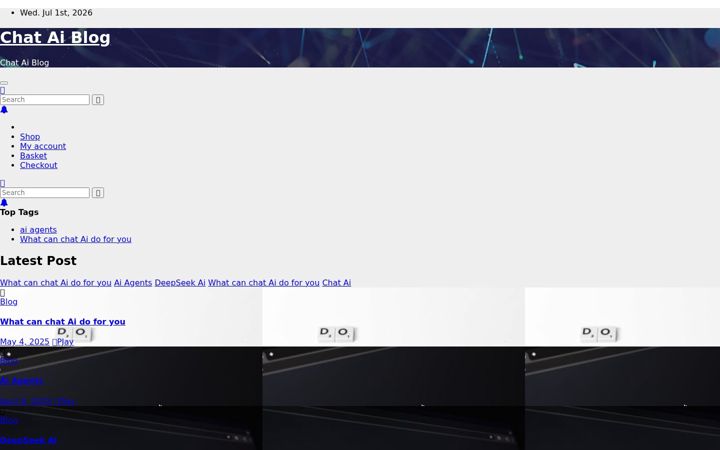The width and height of the screenshot is (720, 450).
Task: Open the DeepSeek Ai link in Latest Post ticker
Action: coord(180,283)
